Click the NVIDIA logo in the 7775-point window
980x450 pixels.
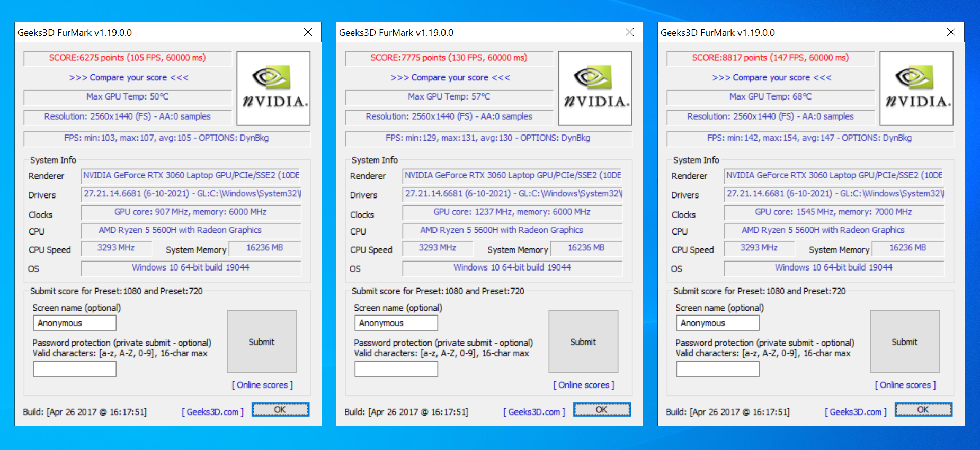595,88
